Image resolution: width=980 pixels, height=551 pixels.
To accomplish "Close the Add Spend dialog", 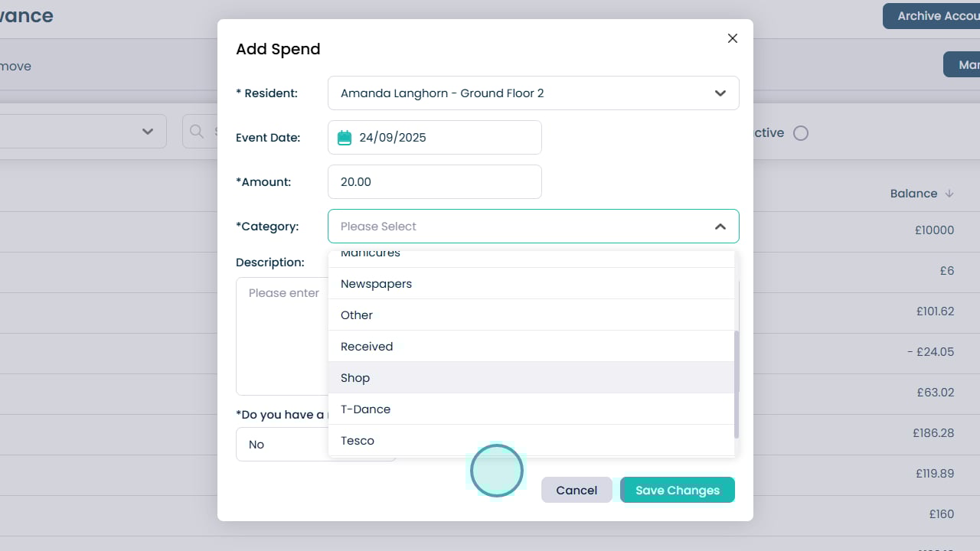I will (733, 38).
